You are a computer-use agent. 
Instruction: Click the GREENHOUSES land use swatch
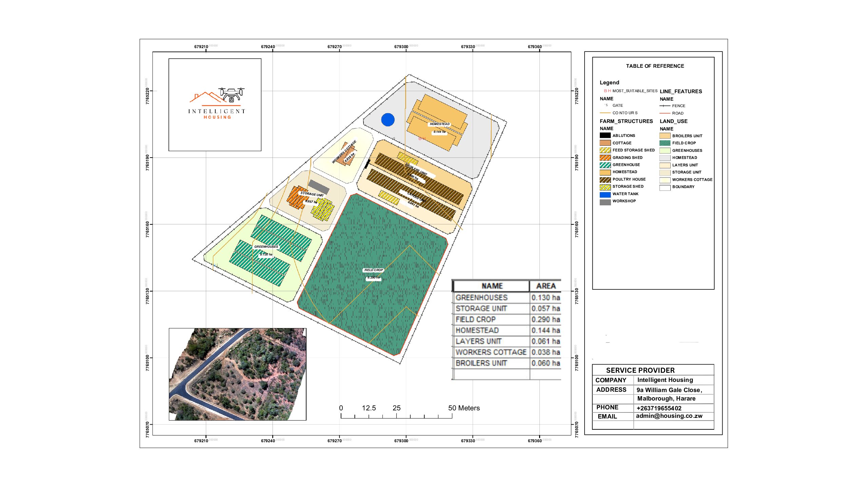coord(665,150)
